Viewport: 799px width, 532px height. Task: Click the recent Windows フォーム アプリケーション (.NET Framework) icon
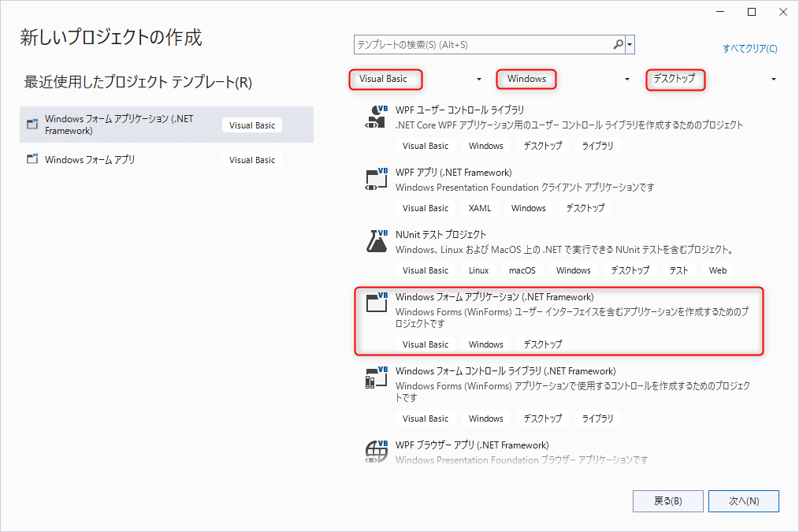[32, 124]
